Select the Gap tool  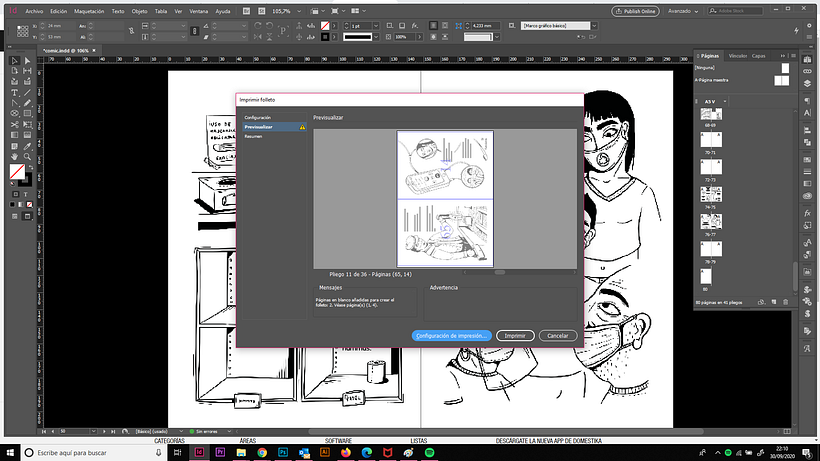coord(27,71)
